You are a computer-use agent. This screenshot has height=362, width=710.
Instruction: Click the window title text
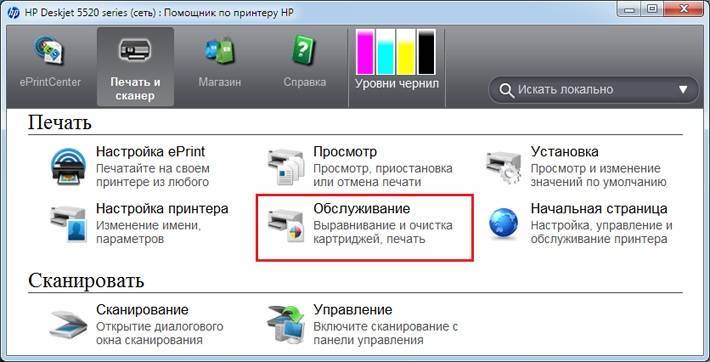pyautogui.click(x=158, y=13)
